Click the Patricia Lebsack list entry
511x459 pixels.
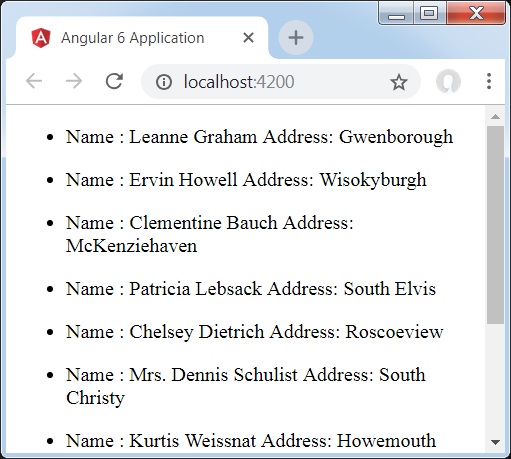coord(251,289)
